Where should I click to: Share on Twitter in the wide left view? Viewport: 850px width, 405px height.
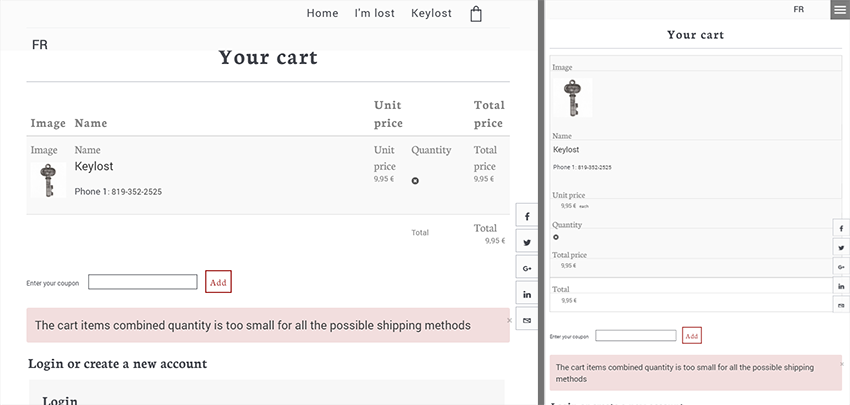pyautogui.click(x=527, y=243)
